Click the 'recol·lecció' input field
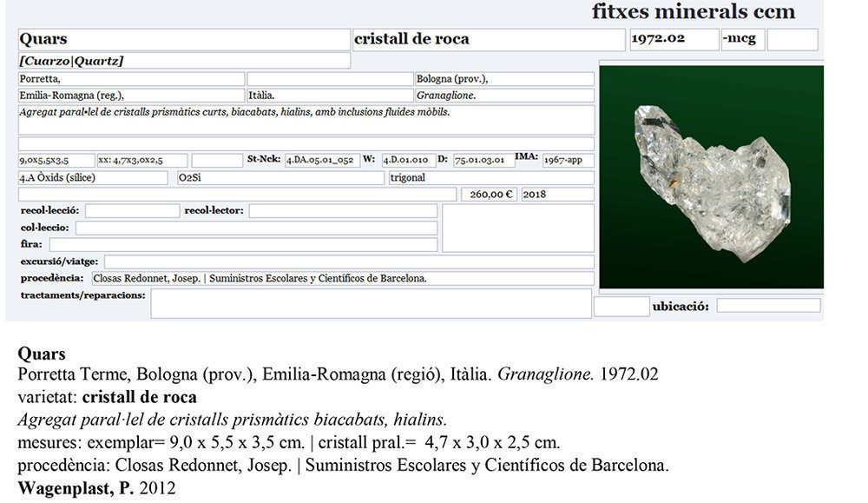Screen dimensions: 868x503 132,210
